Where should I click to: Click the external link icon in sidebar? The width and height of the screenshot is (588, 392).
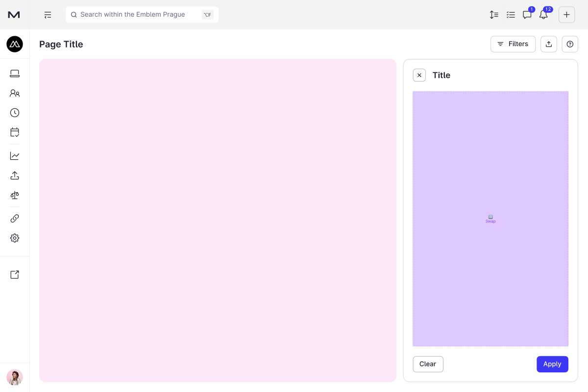(15, 275)
